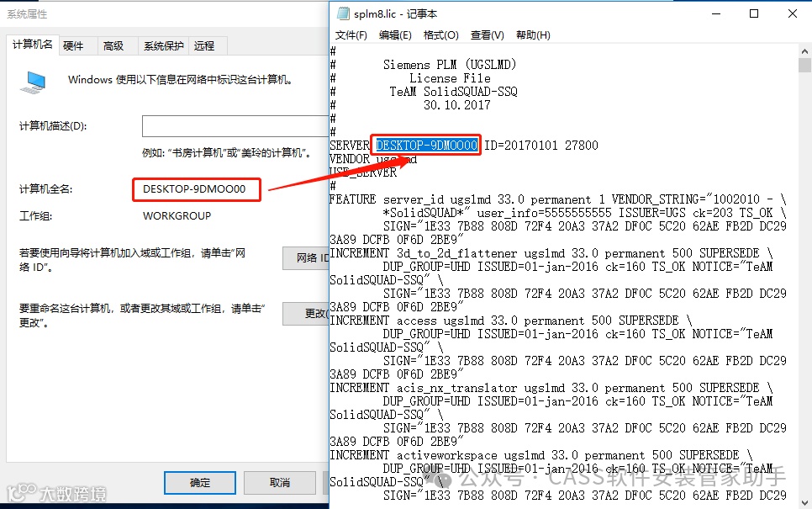Switch to the 硬件 tab

tap(73, 46)
